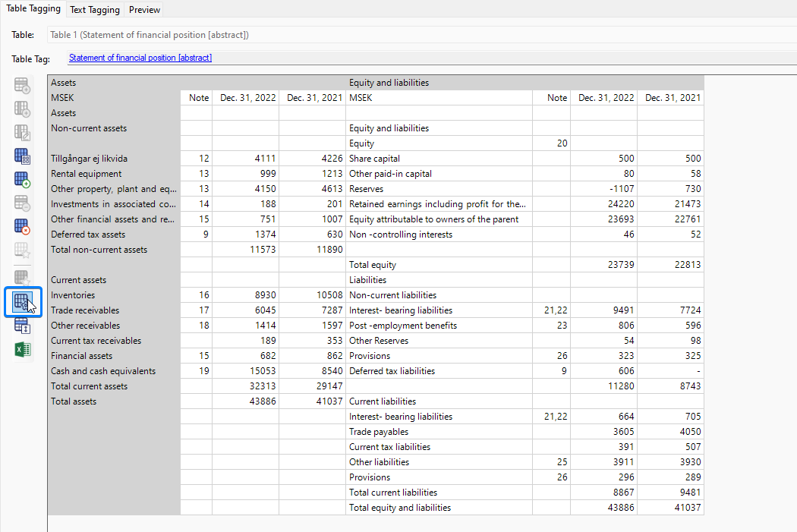Click the value -1107 cell
Image resolution: width=797 pixels, height=532 pixels.
[604, 189]
